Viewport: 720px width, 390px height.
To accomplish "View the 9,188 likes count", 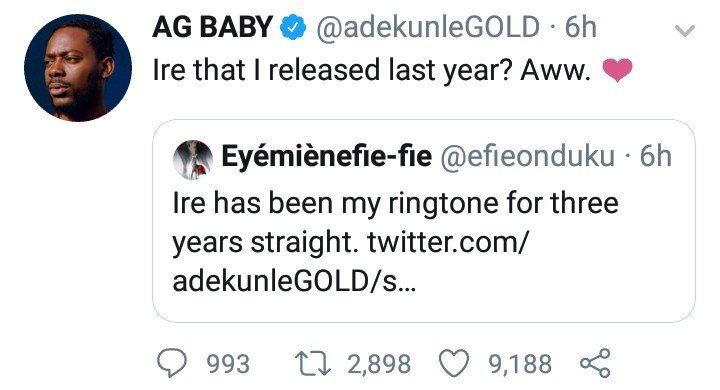I will click(520, 364).
